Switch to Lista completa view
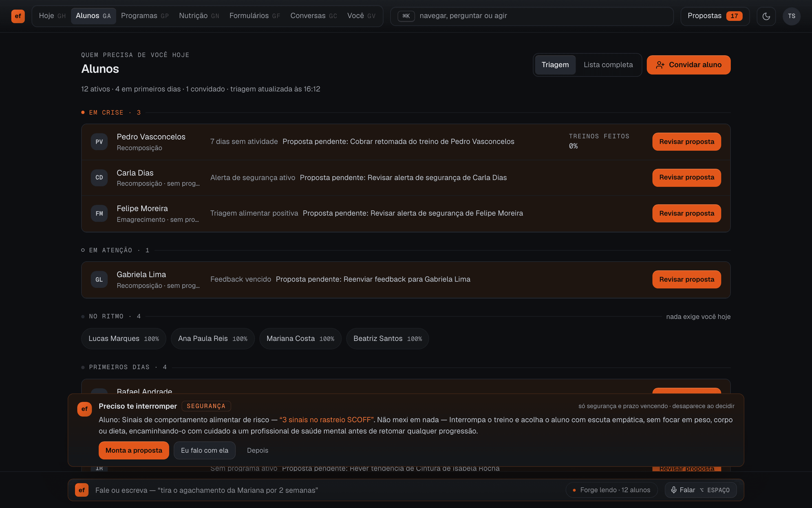The width and height of the screenshot is (812, 508). (x=608, y=65)
